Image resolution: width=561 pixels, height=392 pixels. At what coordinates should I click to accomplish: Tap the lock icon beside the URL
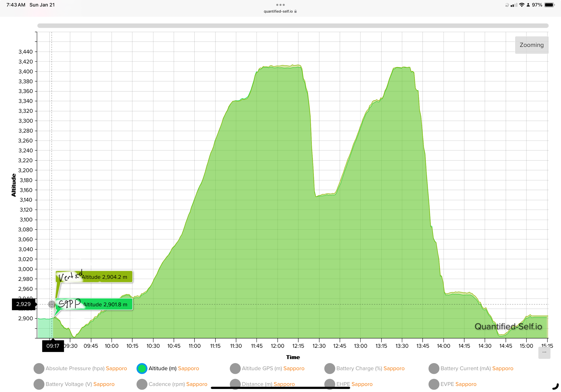295,11
